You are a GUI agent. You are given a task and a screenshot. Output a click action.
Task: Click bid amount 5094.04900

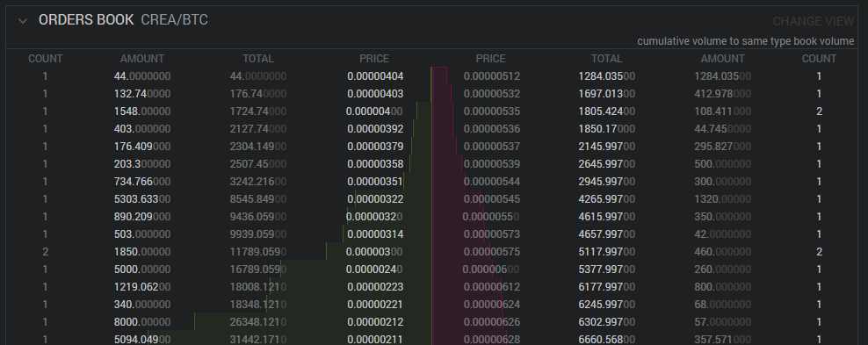142,340
